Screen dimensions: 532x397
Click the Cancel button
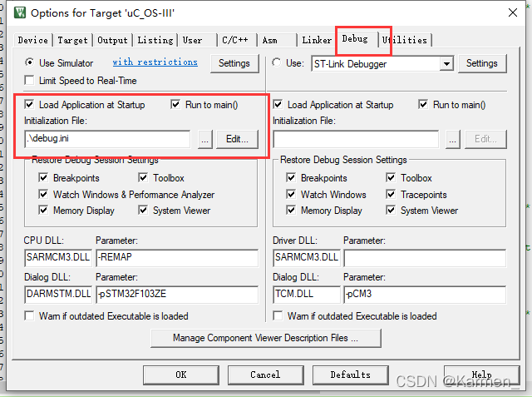[x=266, y=375]
